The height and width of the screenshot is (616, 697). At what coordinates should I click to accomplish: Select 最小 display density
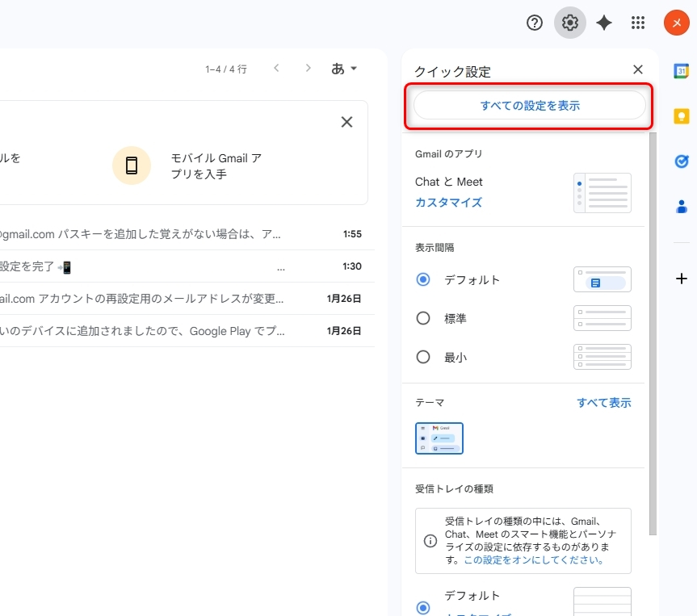[x=422, y=357]
